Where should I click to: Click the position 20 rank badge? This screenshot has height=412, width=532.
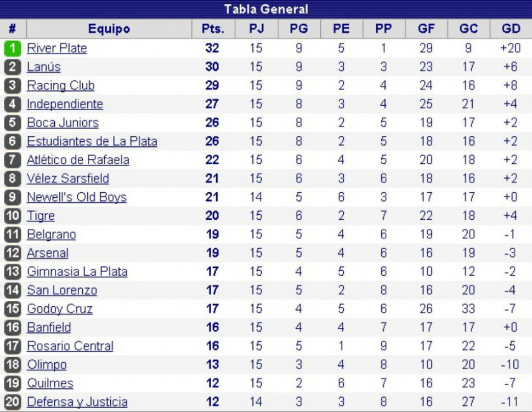(13, 402)
